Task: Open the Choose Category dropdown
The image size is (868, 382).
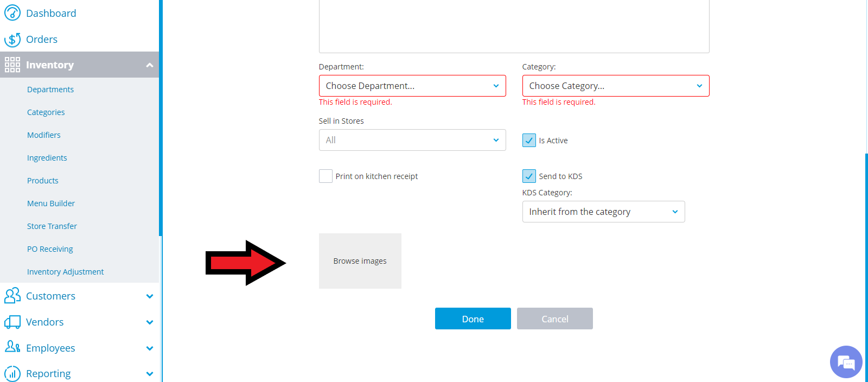Action: [616, 86]
